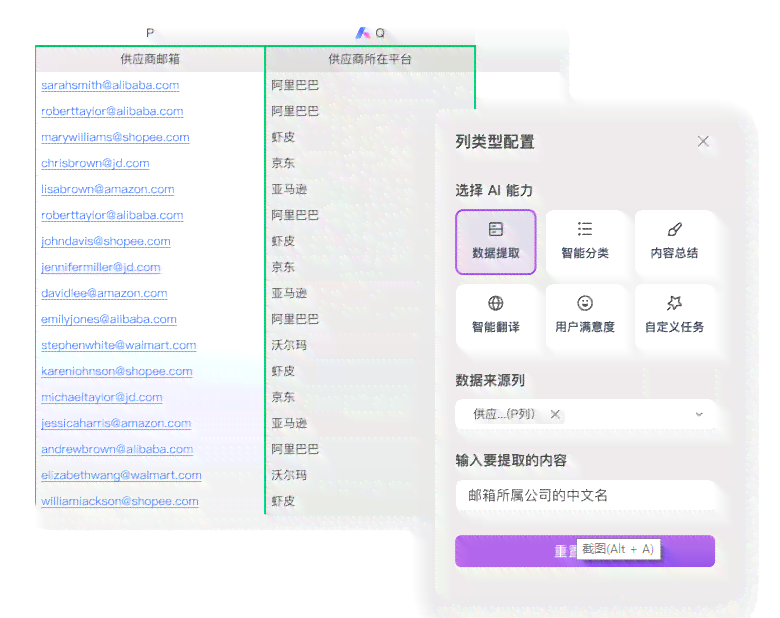Open karenjohnson@shopee.com email link
This screenshot has width=780, height=618.
tap(116, 371)
